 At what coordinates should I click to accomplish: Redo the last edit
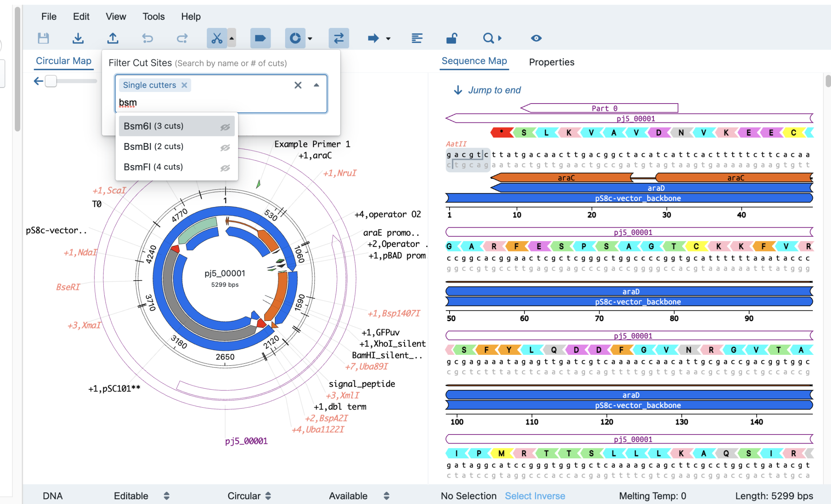tap(182, 38)
